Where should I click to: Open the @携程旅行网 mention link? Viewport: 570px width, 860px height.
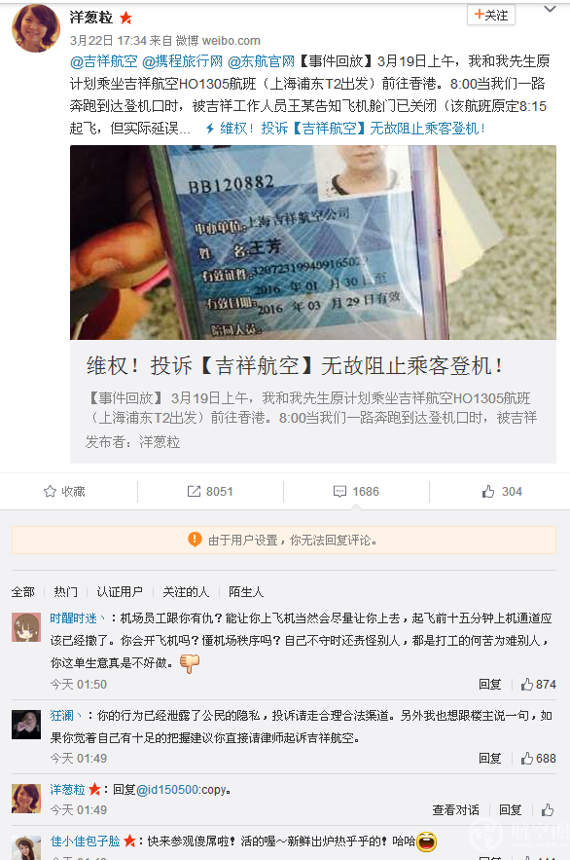click(x=182, y=61)
